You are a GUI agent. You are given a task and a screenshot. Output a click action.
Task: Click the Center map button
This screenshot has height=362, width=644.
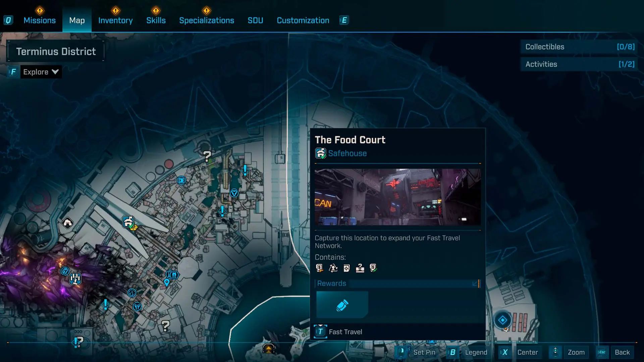click(x=527, y=352)
